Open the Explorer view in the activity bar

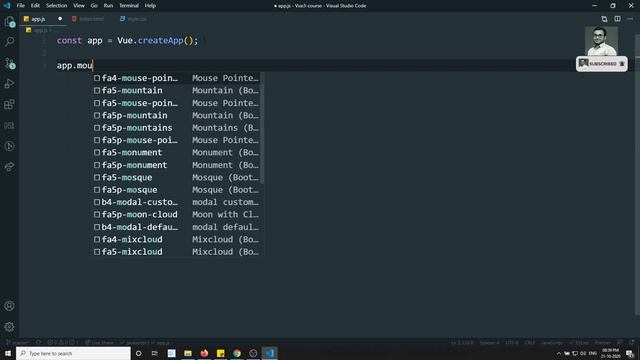click(9, 22)
